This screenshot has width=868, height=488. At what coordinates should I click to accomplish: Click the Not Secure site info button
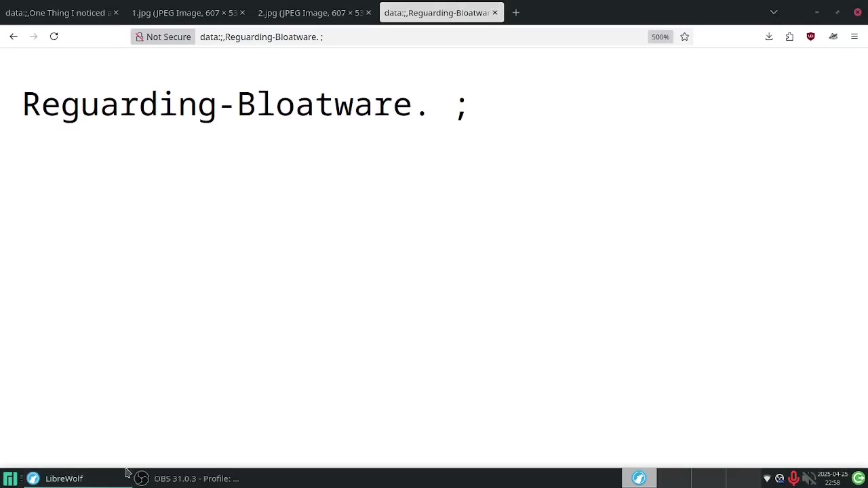coord(163,37)
